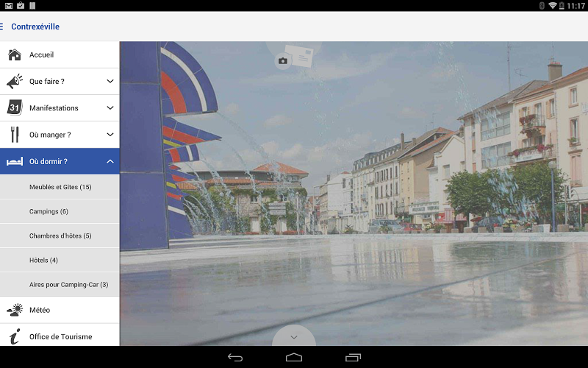Open Hôtels (4) list
This screenshot has width=588, height=368.
60,261
